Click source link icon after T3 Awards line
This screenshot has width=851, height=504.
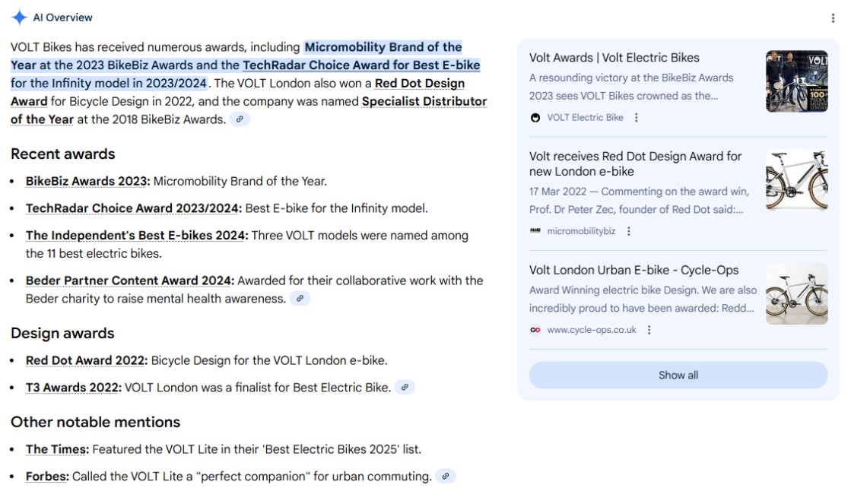[x=405, y=388]
